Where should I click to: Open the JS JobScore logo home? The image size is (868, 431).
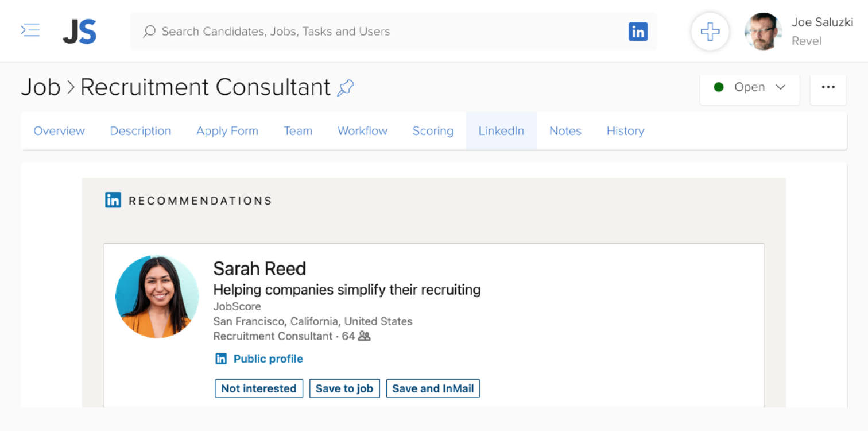[79, 32]
